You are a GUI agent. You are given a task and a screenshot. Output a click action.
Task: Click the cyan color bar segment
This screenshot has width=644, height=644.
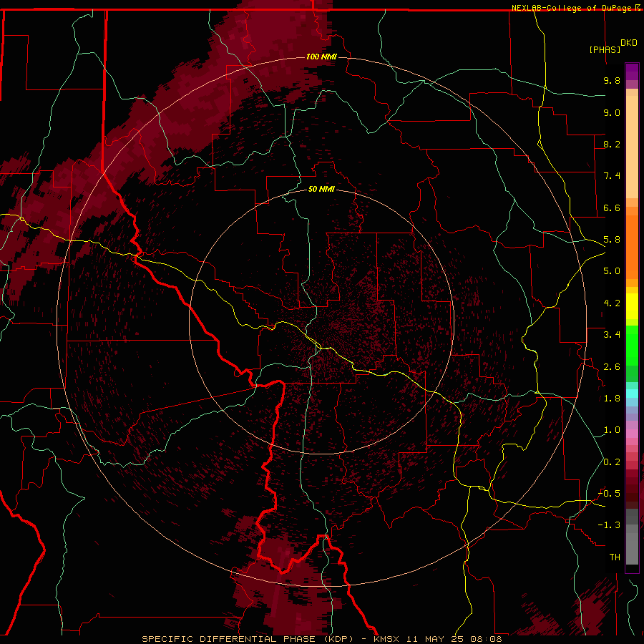632,394
